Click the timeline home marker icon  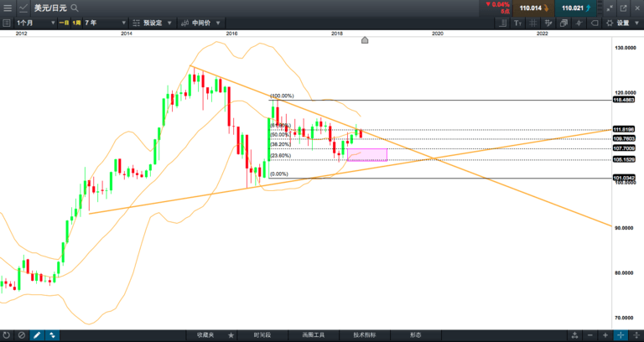(x=364, y=40)
